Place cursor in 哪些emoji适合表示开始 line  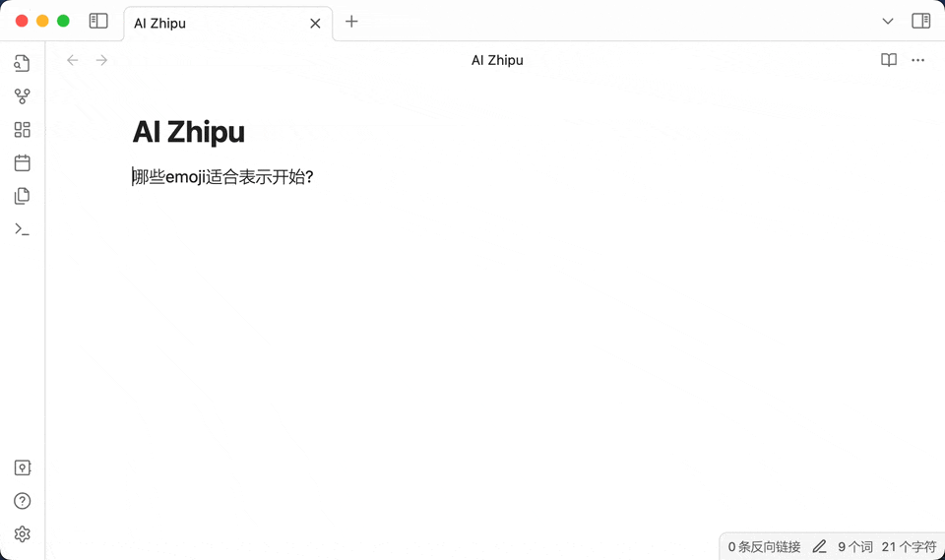tap(223, 177)
